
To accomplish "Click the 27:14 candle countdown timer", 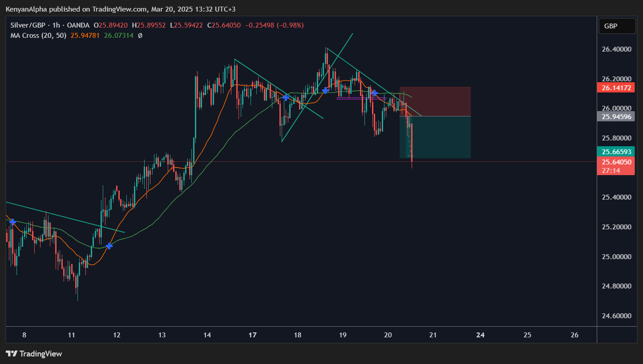I will tap(611, 170).
